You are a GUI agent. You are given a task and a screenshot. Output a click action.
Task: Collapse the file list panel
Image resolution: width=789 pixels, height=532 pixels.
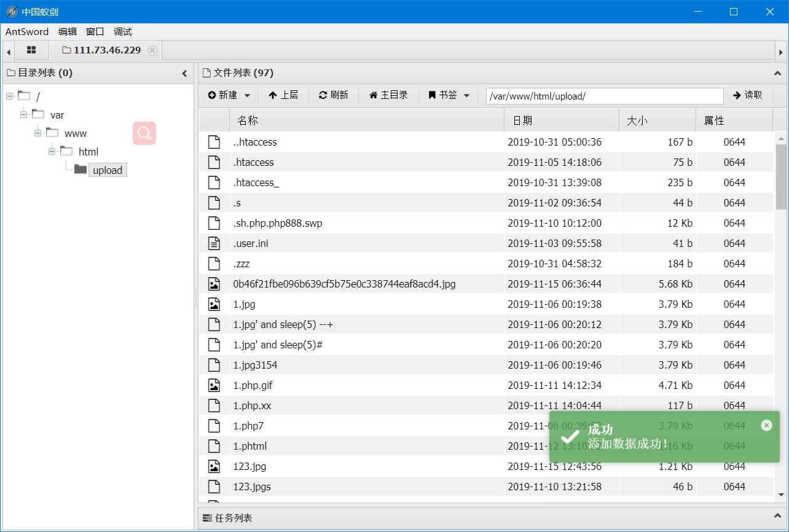777,73
